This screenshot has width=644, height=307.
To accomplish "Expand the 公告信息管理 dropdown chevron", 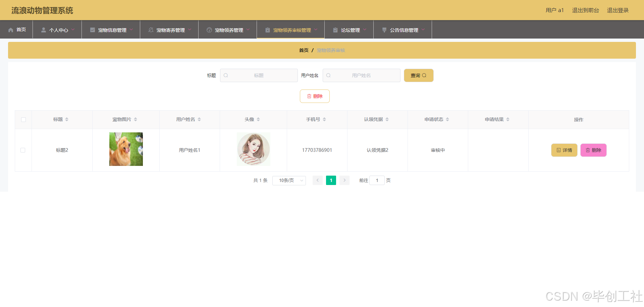I will pos(423,29).
